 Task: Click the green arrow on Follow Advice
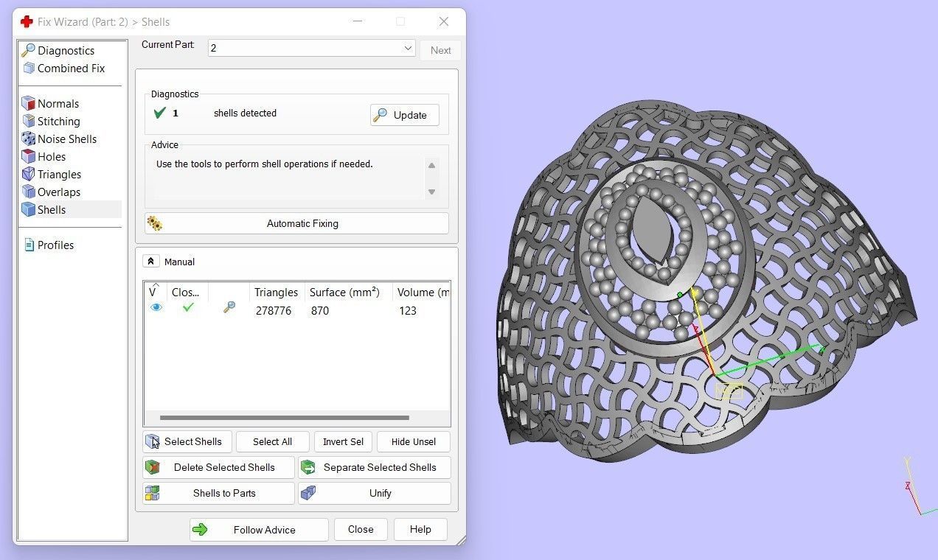point(200,529)
